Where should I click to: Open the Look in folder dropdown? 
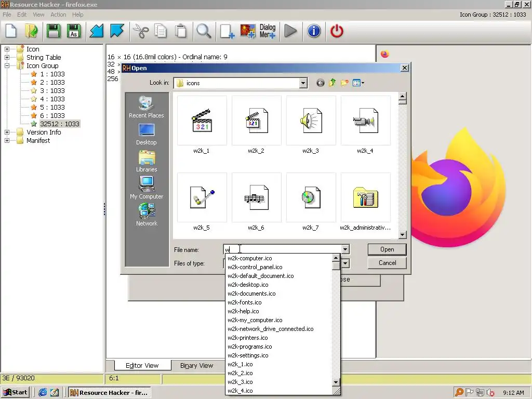coord(303,83)
